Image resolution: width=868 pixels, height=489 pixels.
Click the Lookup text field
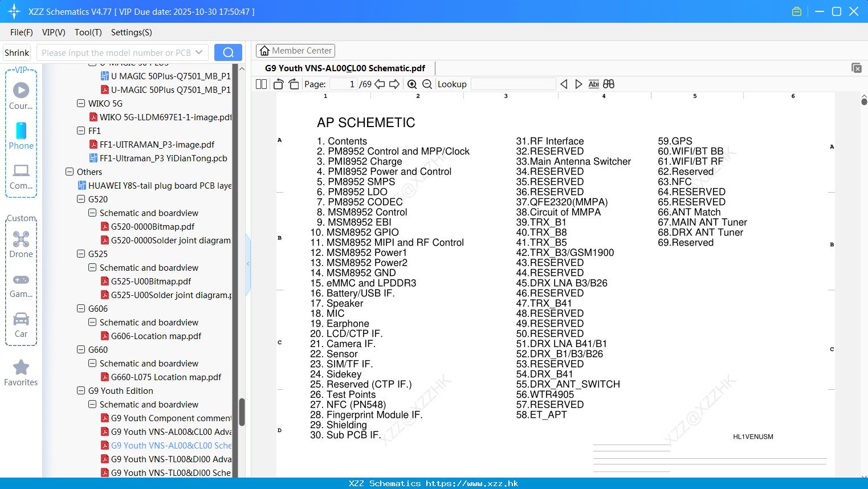click(x=513, y=84)
